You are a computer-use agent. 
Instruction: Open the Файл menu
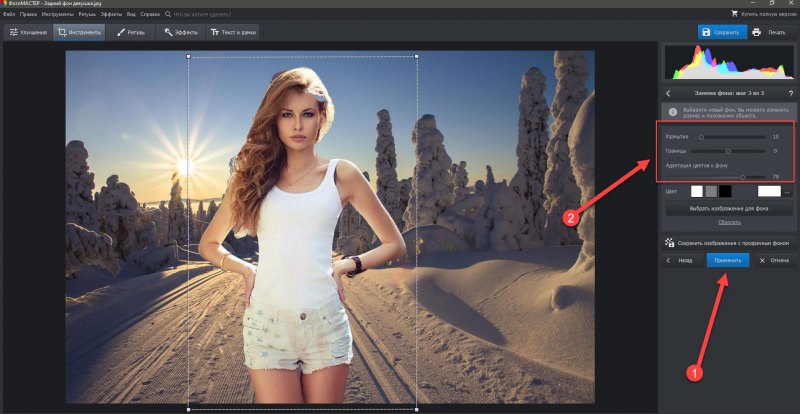[x=8, y=14]
